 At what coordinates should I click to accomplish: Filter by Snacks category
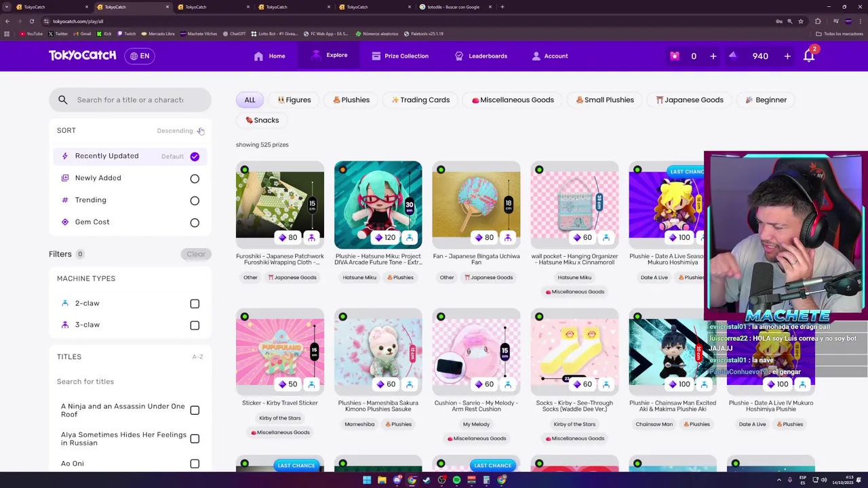[x=262, y=120]
